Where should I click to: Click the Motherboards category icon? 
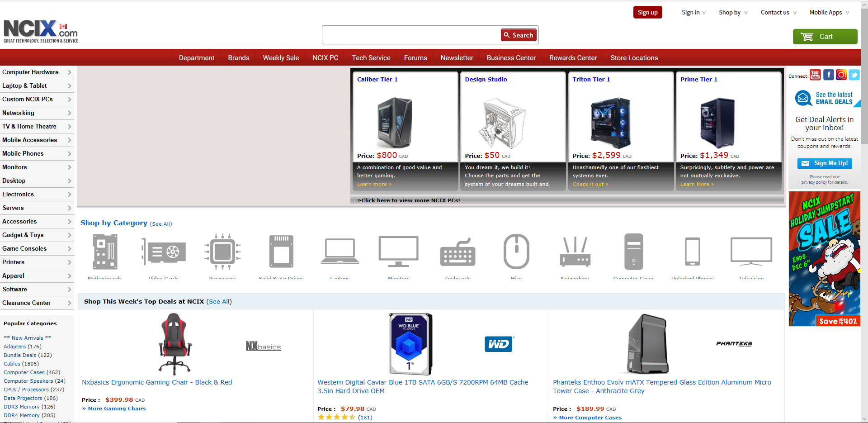(x=105, y=252)
